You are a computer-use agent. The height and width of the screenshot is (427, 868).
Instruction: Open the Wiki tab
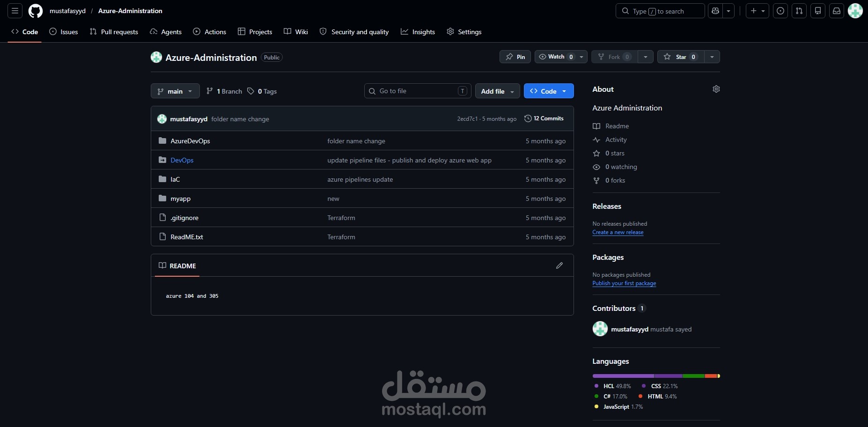tap(296, 32)
